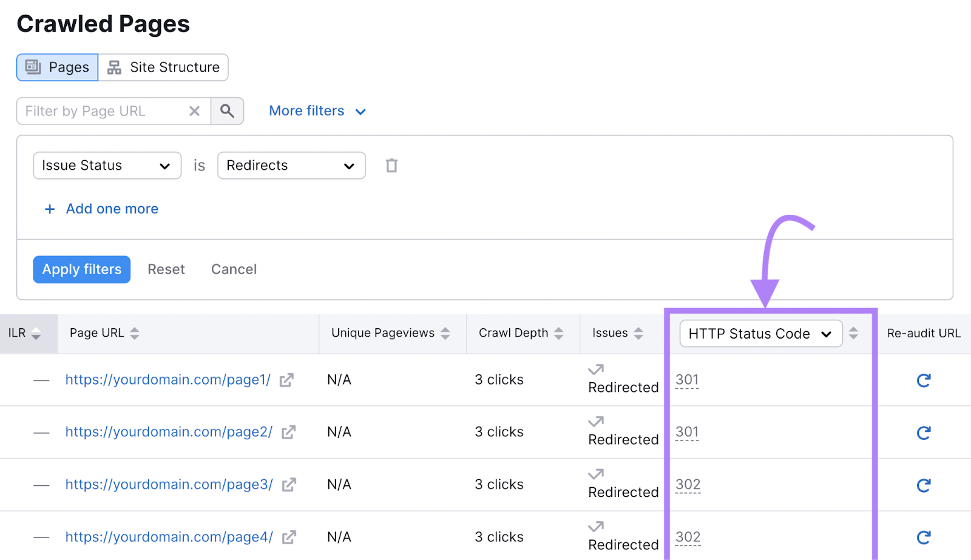
Task: Delete the filter rule using the trash icon
Action: click(391, 165)
